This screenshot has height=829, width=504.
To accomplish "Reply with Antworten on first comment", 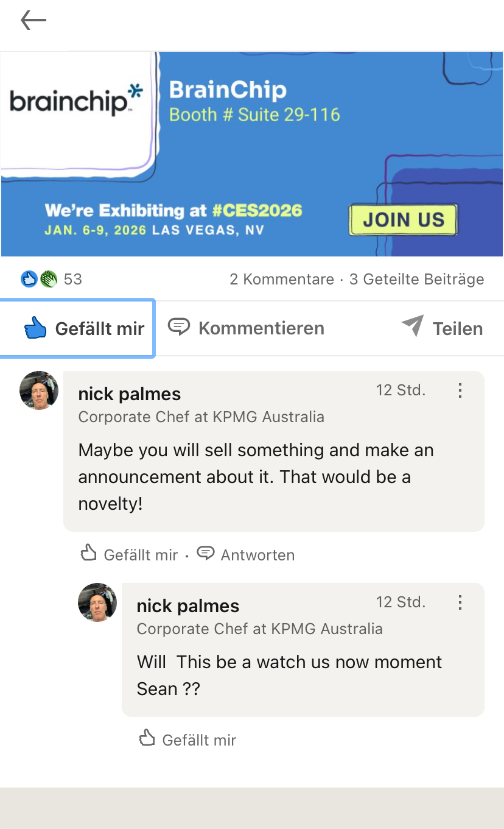I will [246, 555].
